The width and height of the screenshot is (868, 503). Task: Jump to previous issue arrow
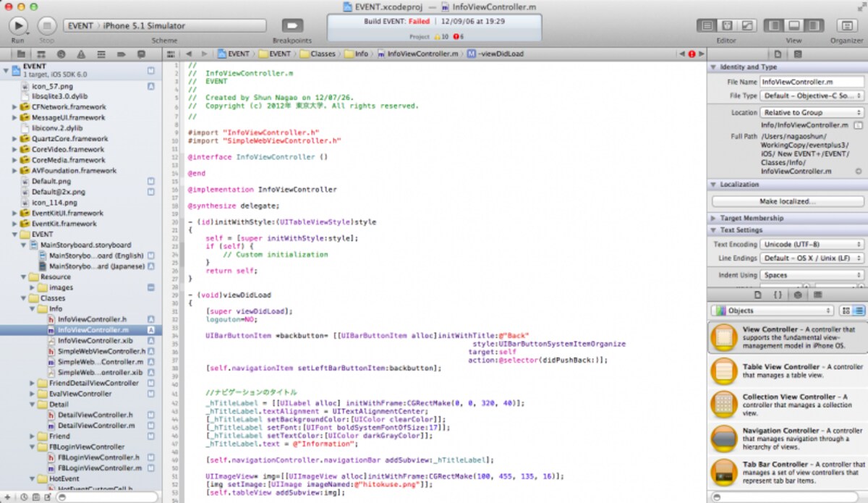click(681, 54)
